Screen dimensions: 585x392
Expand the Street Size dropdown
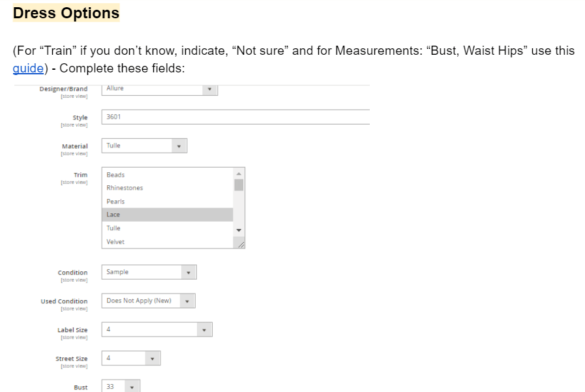tap(130, 358)
